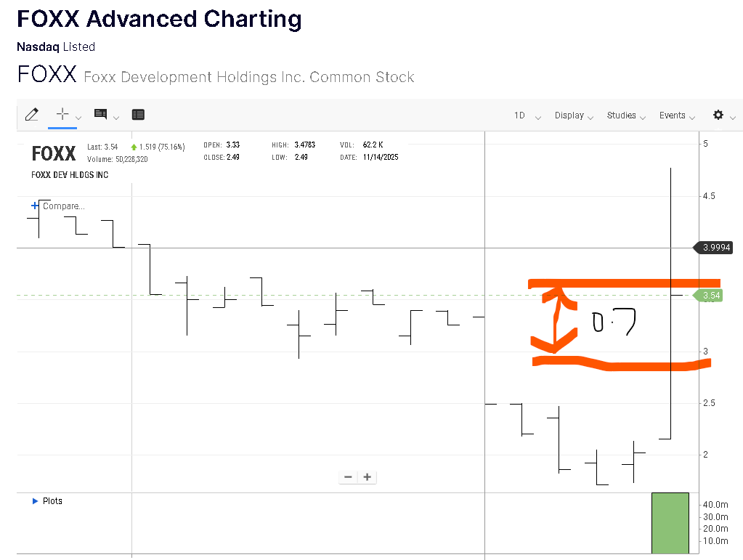743x560 pixels.
Task: Click the settings gear icon
Action: (x=718, y=115)
